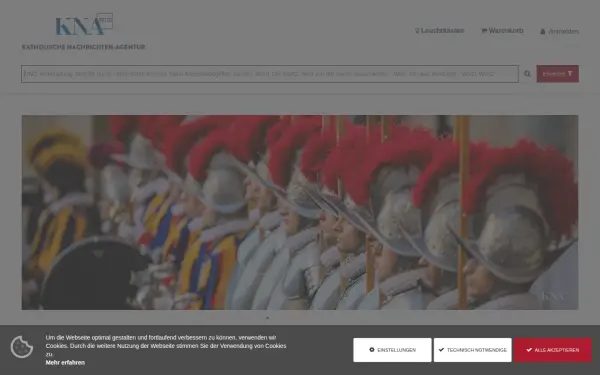
Task: Open the Warenkorb shopping cart
Action: coord(502,31)
